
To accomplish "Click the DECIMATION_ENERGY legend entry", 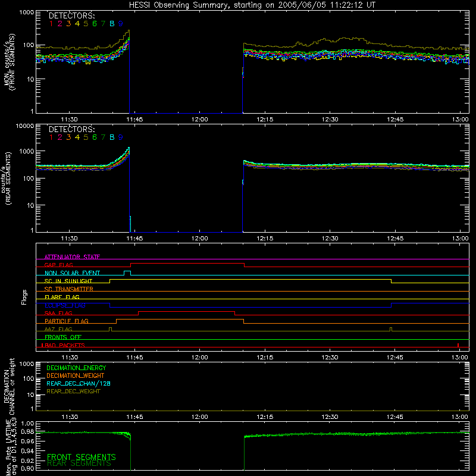I will (x=76, y=368).
